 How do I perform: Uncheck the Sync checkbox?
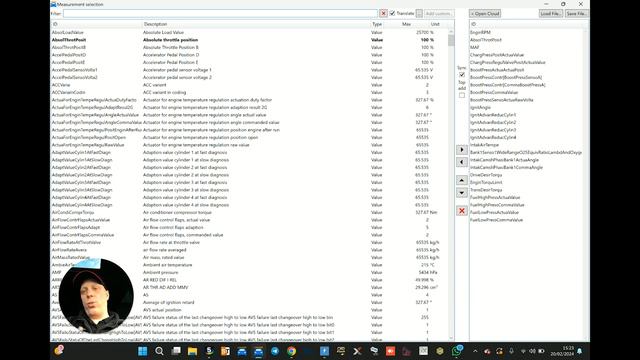[x=462, y=75]
